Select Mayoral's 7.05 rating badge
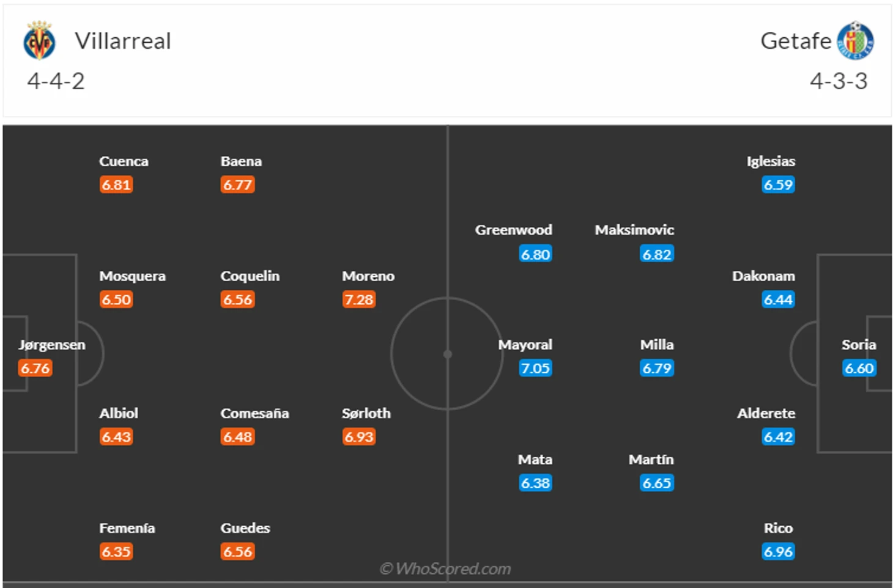This screenshot has width=893, height=588. pyautogui.click(x=535, y=368)
